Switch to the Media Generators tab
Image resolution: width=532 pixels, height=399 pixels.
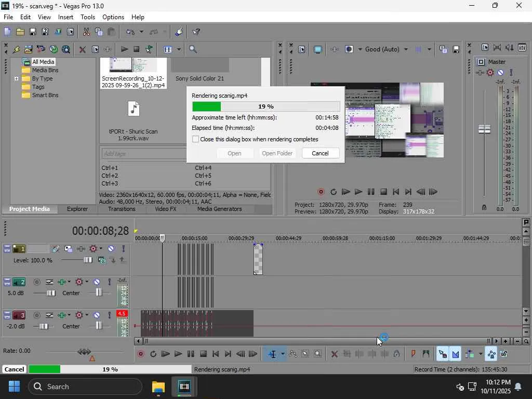[220, 209]
